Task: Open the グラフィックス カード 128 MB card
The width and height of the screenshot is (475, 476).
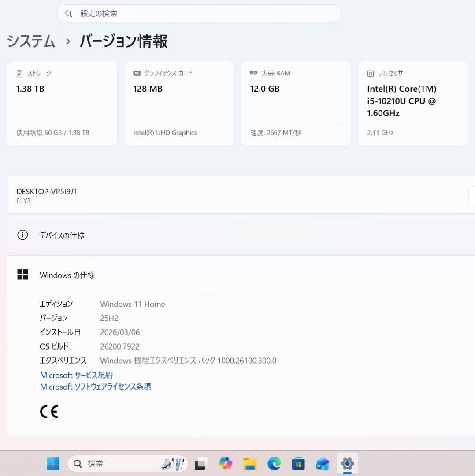Action: click(179, 104)
